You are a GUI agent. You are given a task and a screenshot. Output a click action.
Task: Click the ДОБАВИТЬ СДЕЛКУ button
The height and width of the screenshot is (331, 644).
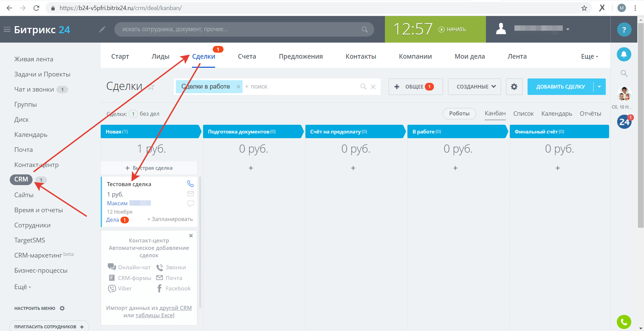(560, 87)
